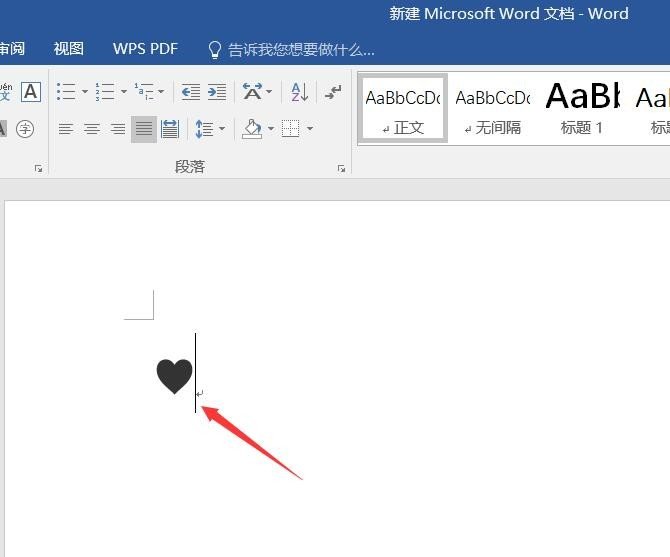Toggle show/hide paragraph marks
Screen dimensions: 670x557
click(x=333, y=91)
